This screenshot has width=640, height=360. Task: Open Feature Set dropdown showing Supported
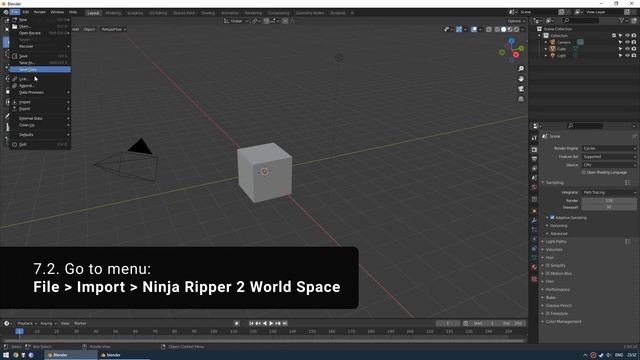[609, 157]
